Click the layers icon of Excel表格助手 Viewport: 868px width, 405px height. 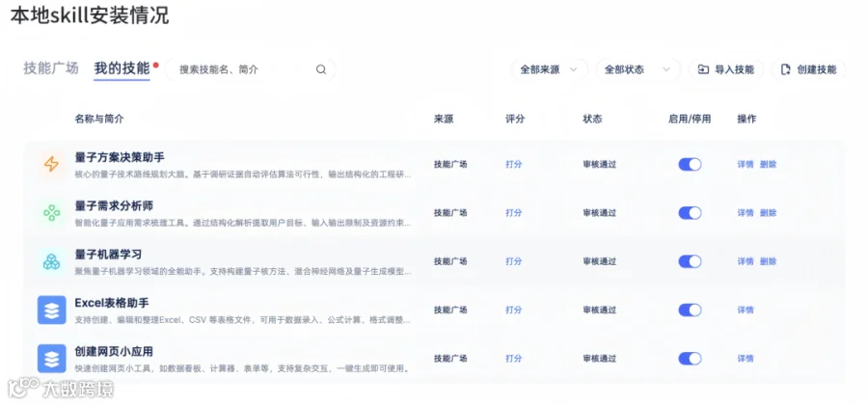pyautogui.click(x=51, y=310)
